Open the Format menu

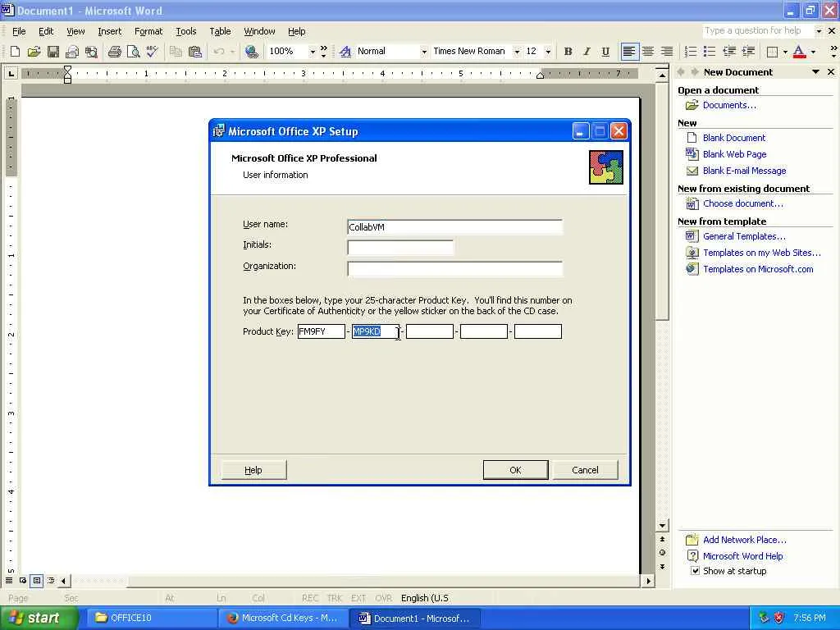(x=148, y=31)
